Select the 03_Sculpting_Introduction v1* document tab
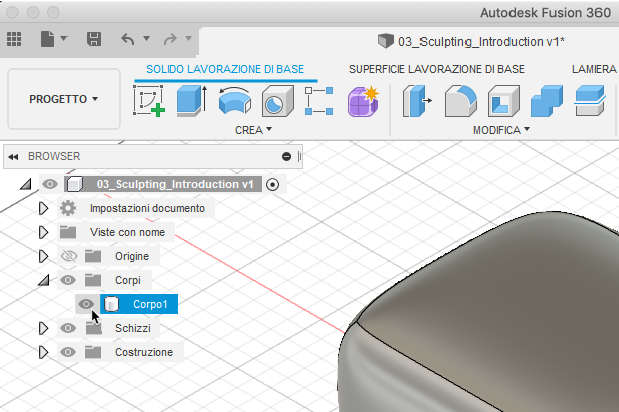 click(471, 41)
